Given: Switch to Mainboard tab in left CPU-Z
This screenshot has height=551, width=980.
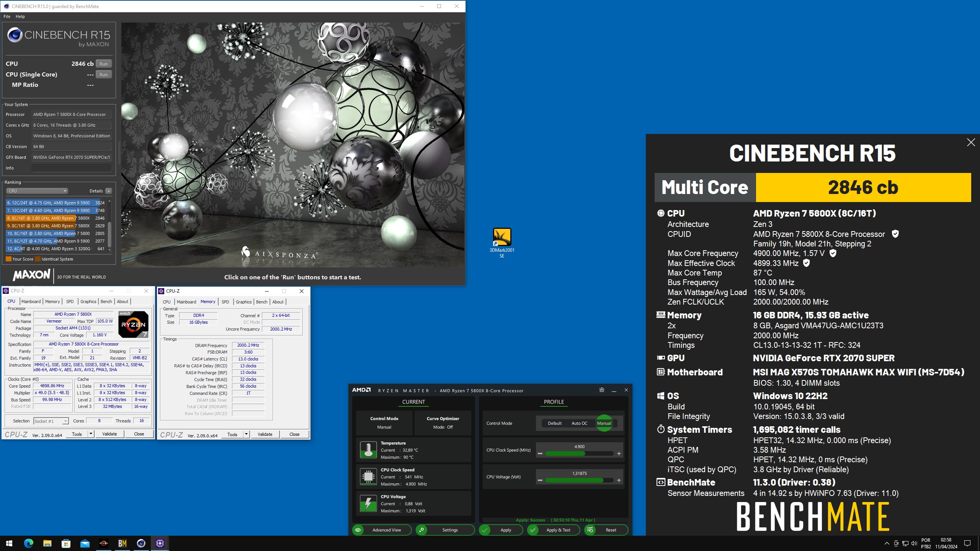Looking at the screenshot, I should pos(31,302).
